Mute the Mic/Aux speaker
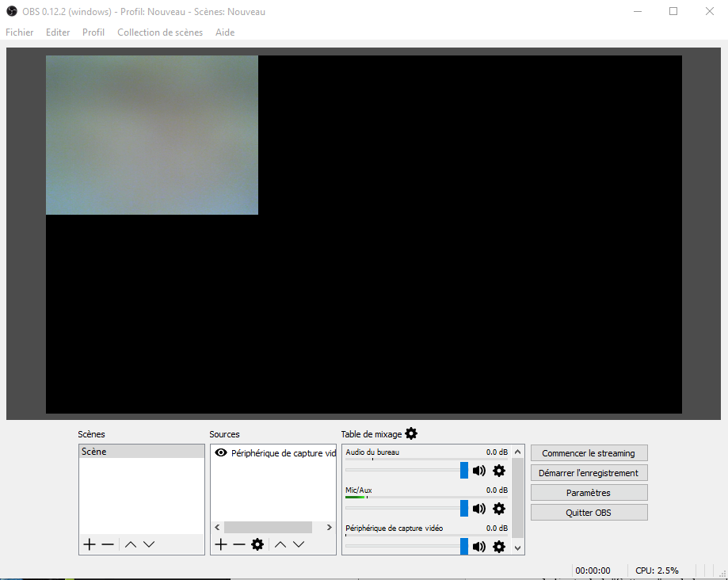The height and width of the screenshot is (580, 728). 479,509
